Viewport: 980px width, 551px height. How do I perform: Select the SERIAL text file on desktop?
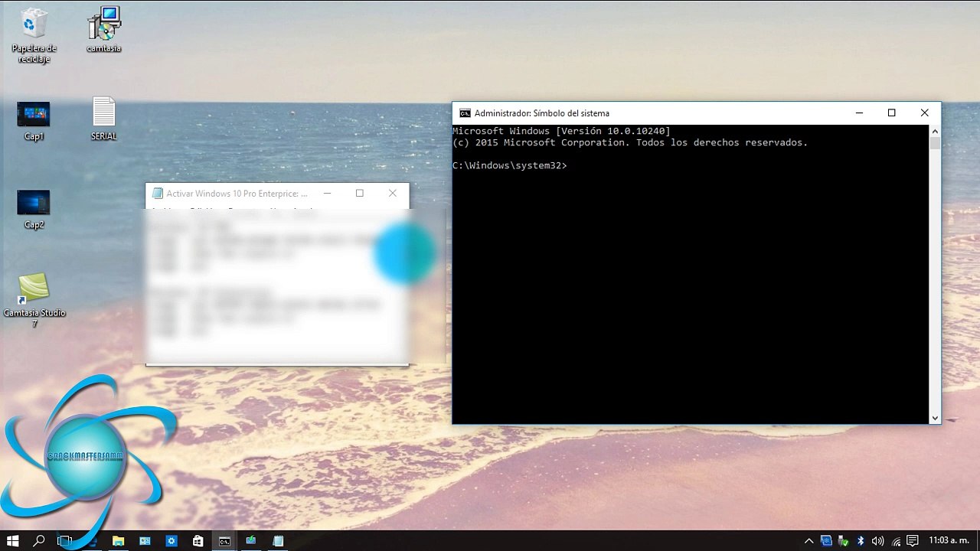tap(104, 119)
